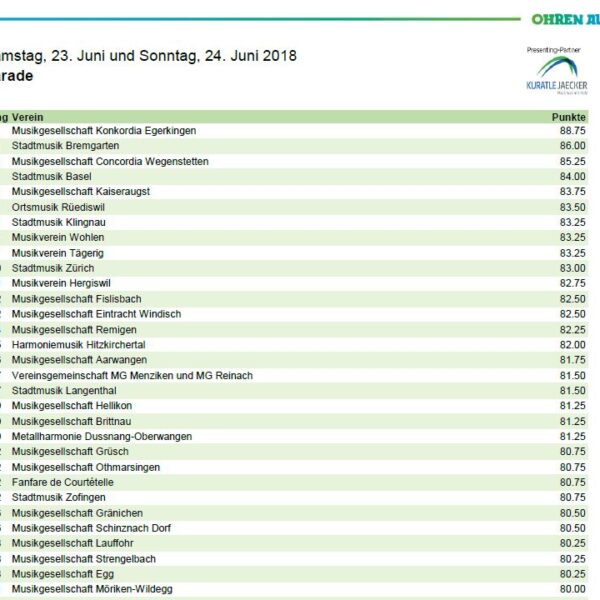Screen dimensions: 600x600
Task: Click the Stadtmusik Basel row
Action: [x=52, y=177]
